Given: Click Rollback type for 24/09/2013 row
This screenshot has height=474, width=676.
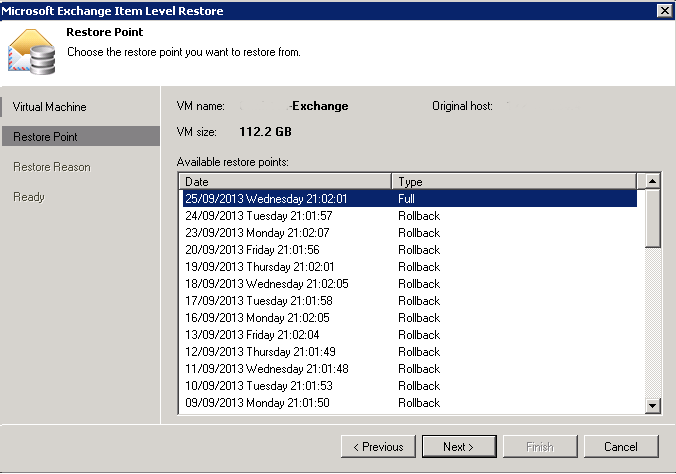Looking at the screenshot, I should [419, 216].
